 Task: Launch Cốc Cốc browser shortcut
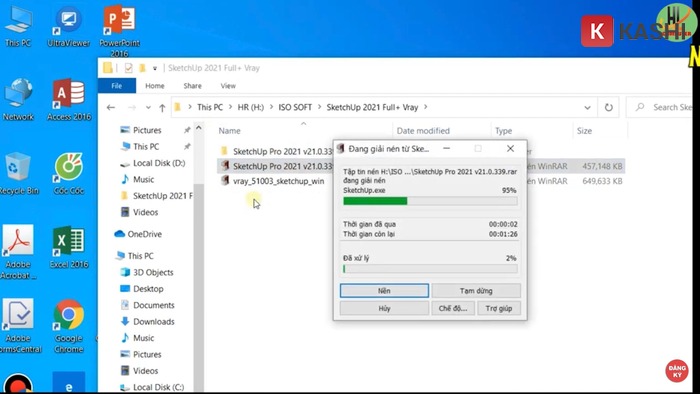(69, 174)
